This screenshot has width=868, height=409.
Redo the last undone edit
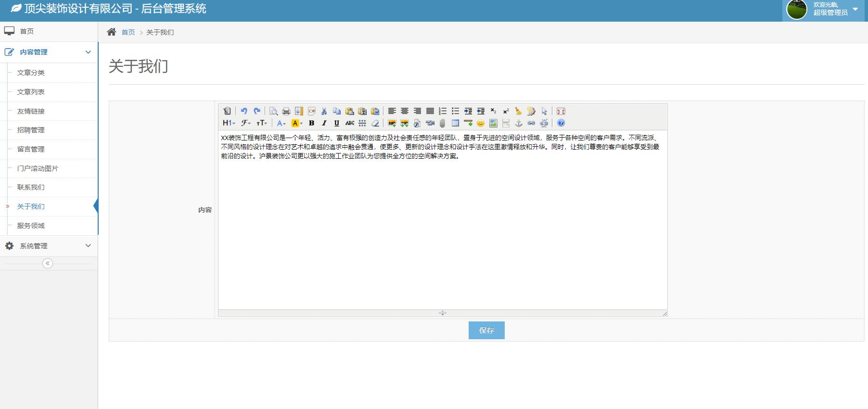[257, 111]
